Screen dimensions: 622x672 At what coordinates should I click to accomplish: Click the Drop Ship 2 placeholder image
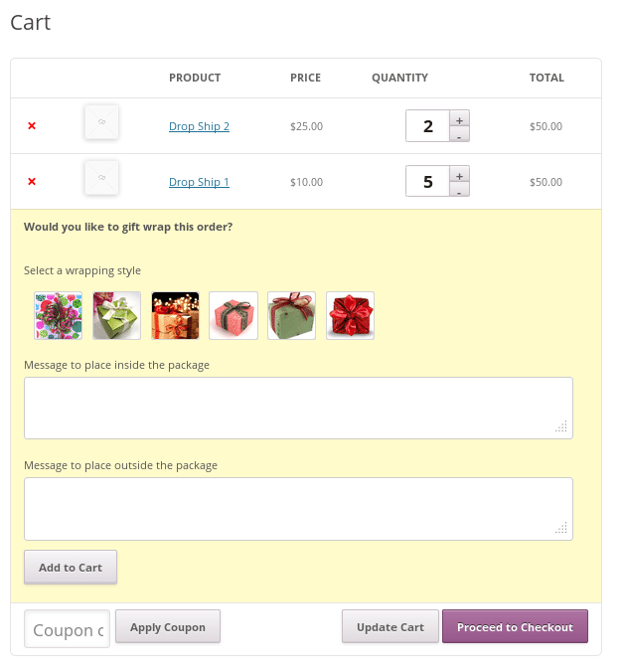tap(101, 122)
